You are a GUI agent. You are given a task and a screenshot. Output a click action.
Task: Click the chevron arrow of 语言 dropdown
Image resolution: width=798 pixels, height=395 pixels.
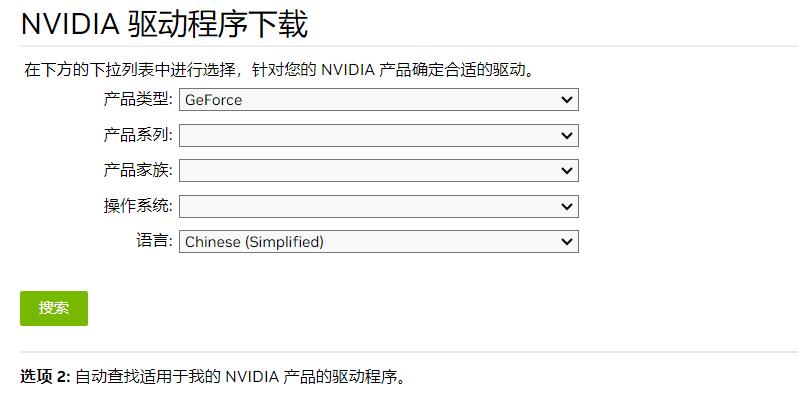566,241
